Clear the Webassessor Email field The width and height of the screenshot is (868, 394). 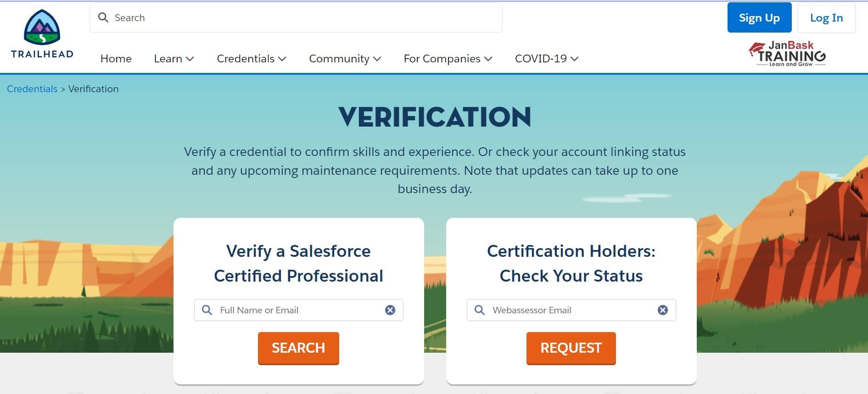pyautogui.click(x=663, y=310)
